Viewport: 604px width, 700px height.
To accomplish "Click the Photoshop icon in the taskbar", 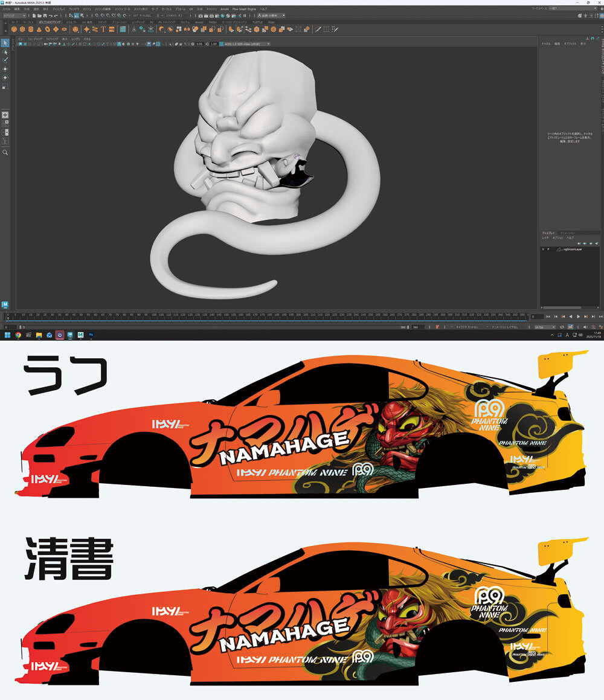I will tap(91, 334).
